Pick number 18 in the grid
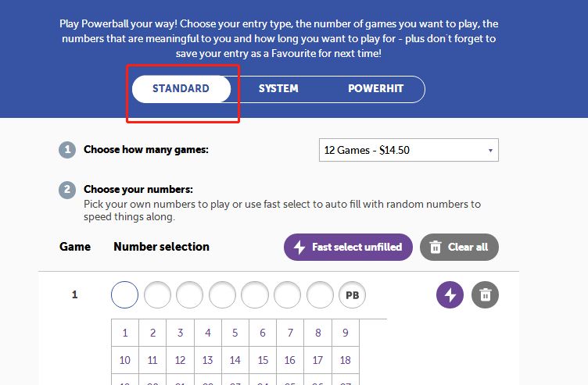Viewport: 588px width, 385px height. [x=346, y=360]
